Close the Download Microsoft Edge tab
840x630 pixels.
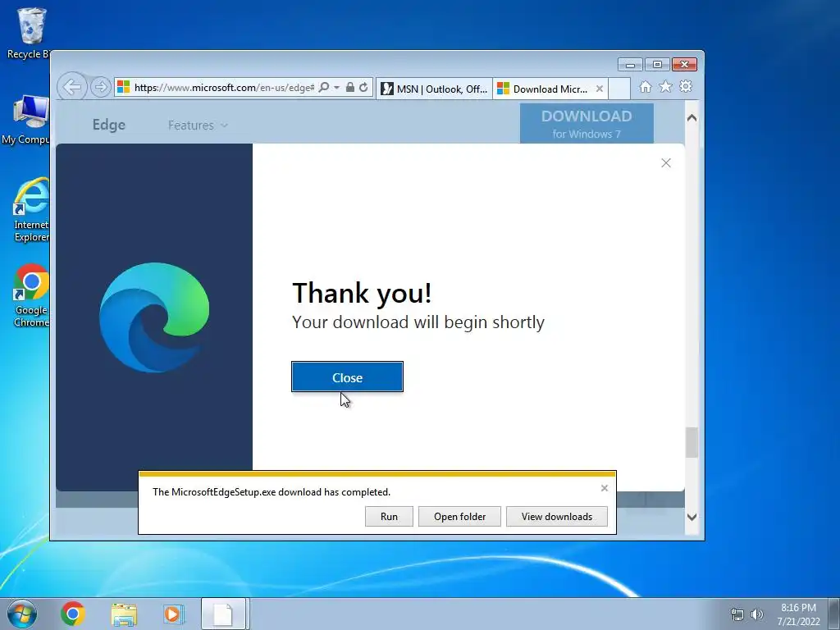click(x=600, y=89)
